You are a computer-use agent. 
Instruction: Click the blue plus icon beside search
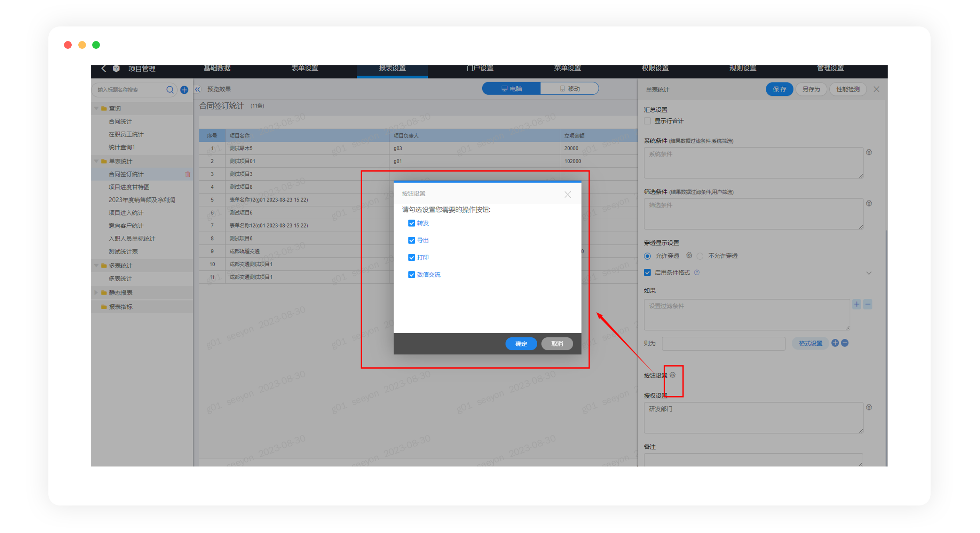click(184, 90)
